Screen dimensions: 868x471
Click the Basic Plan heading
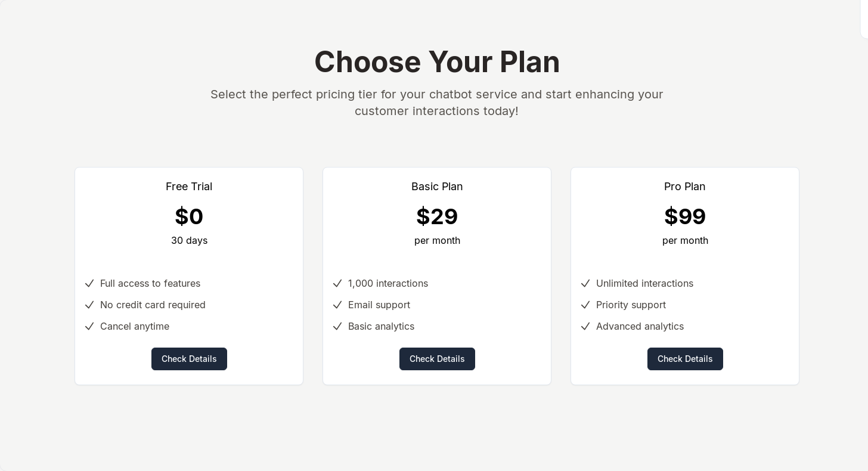437,187
